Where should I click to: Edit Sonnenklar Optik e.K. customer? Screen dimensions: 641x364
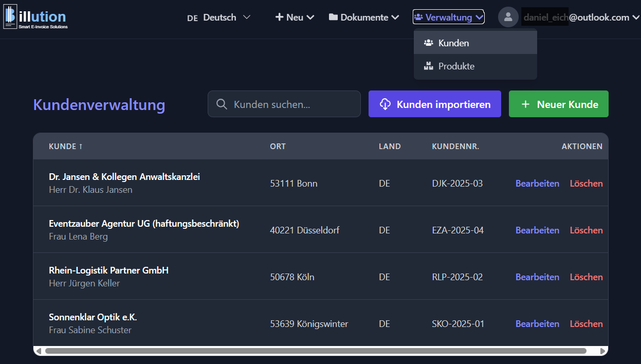537,324
